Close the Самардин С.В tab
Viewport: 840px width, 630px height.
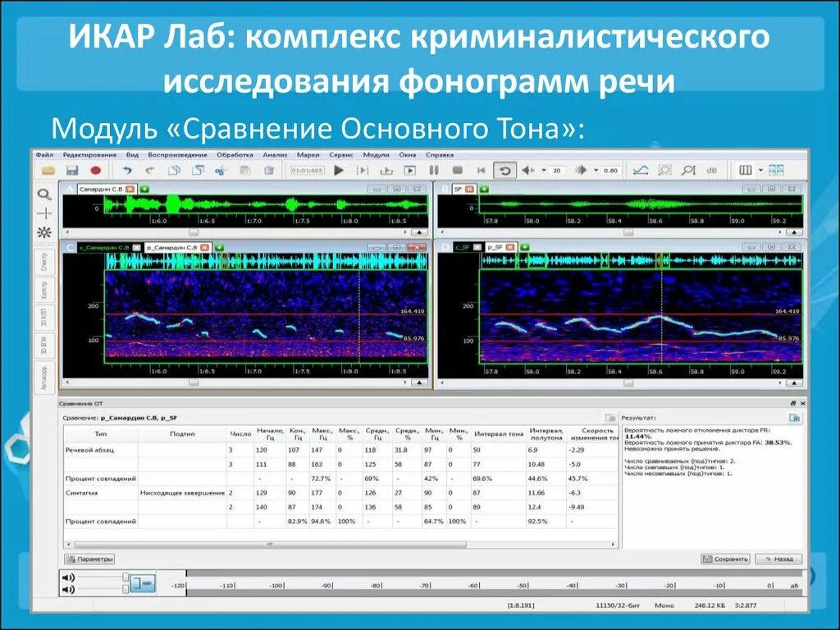[130, 189]
